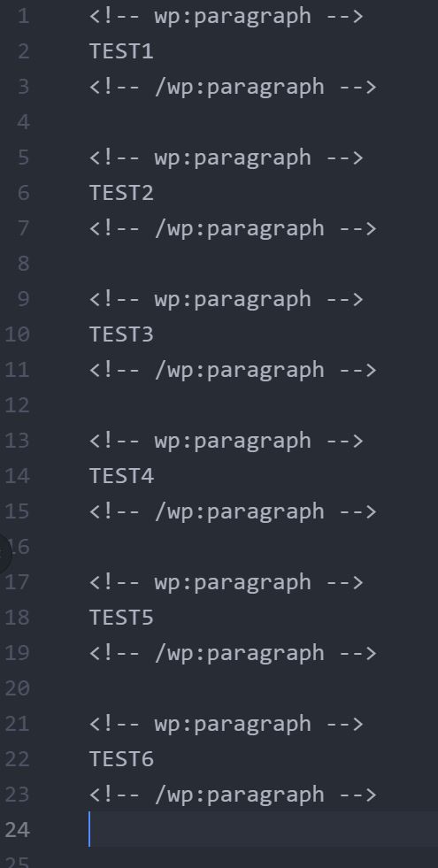
Task: Select line number 1 in the gutter
Action: 23,17
